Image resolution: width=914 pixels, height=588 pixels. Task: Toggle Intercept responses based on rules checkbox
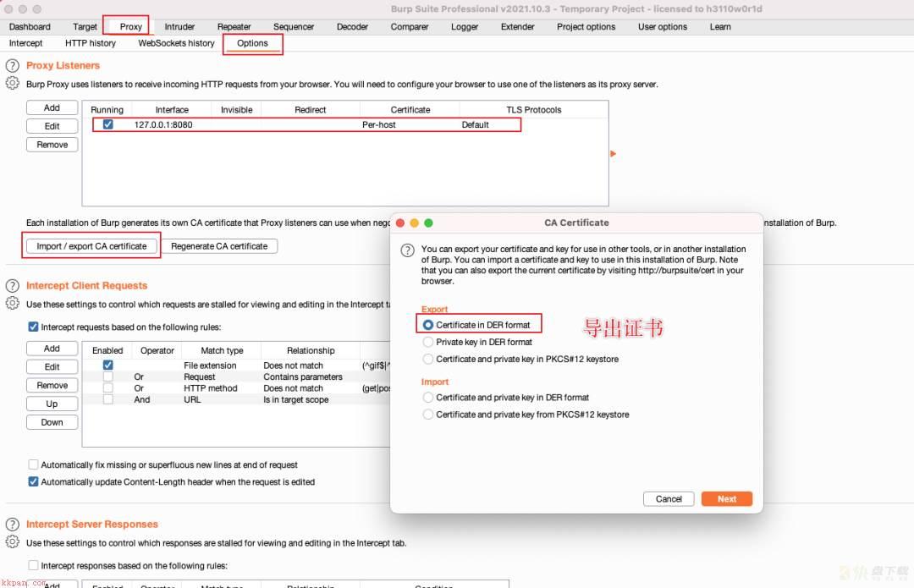[x=33, y=565]
